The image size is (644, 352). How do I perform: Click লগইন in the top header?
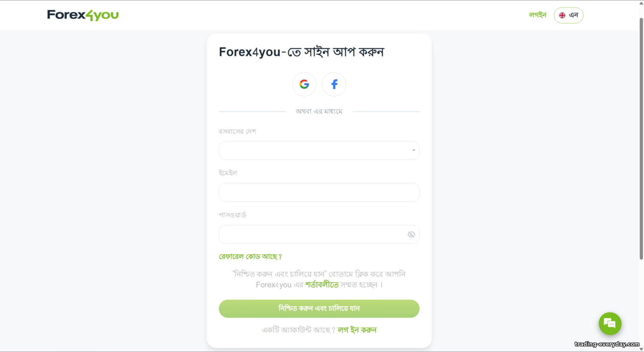(538, 15)
